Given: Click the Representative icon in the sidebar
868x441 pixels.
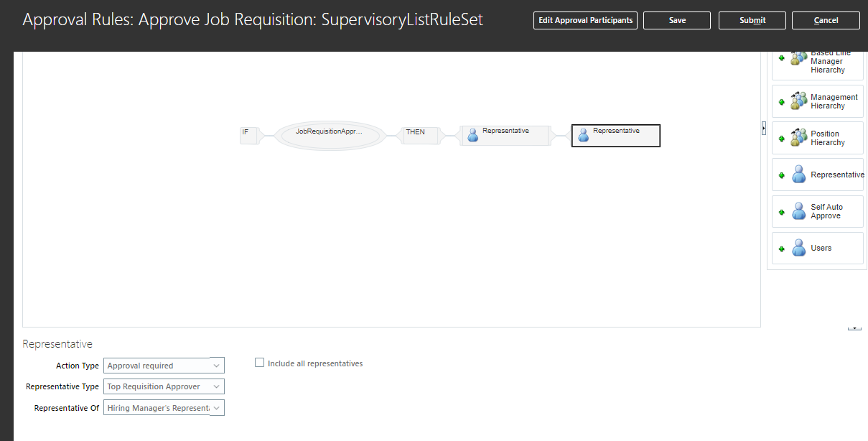Looking at the screenshot, I should [798, 174].
